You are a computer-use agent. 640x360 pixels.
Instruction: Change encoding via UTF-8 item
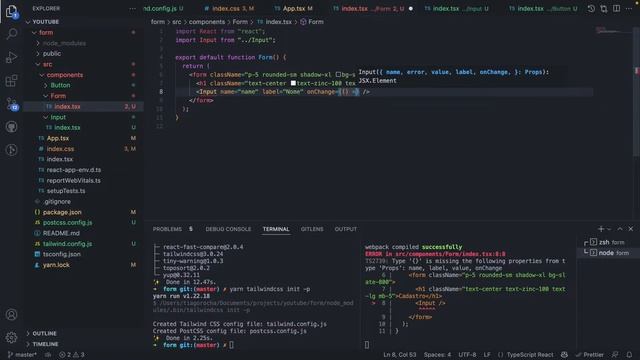click(x=467, y=355)
